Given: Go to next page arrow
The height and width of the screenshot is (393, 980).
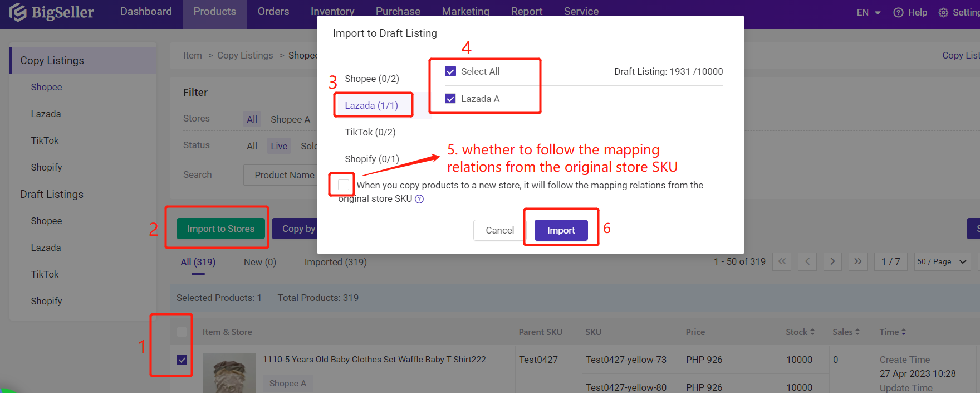Looking at the screenshot, I should [x=832, y=261].
